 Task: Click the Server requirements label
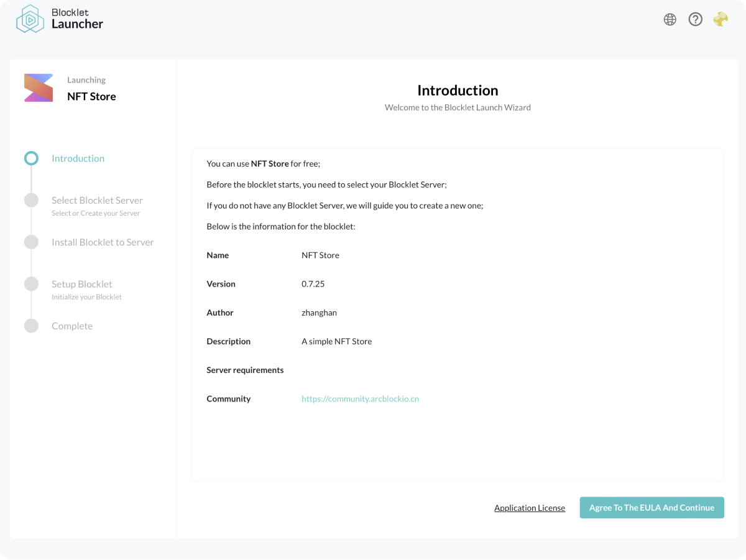click(245, 370)
